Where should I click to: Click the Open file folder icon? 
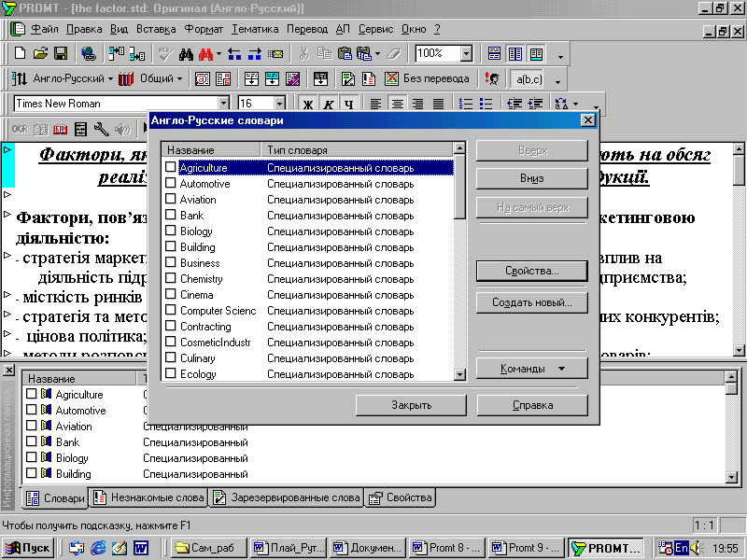point(40,53)
